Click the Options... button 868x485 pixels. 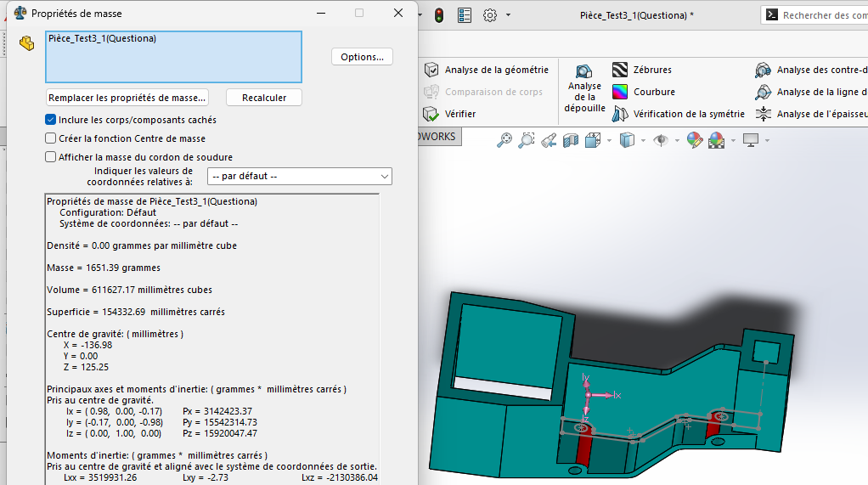[x=362, y=57]
